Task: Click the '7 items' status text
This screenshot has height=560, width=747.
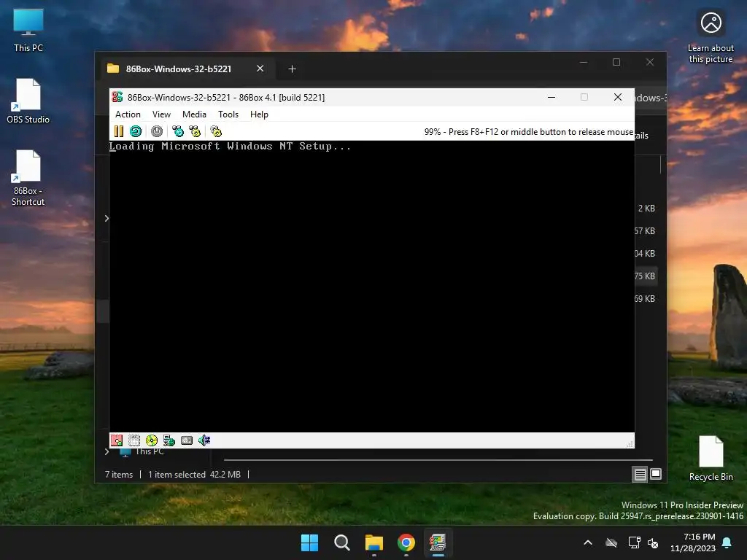Action: [119, 474]
